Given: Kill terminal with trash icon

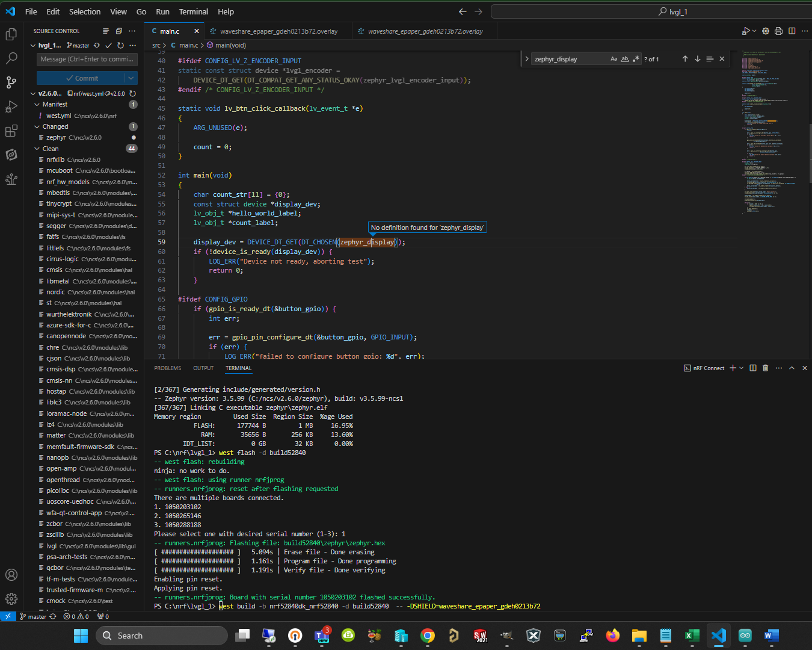Looking at the screenshot, I should pos(766,368).
